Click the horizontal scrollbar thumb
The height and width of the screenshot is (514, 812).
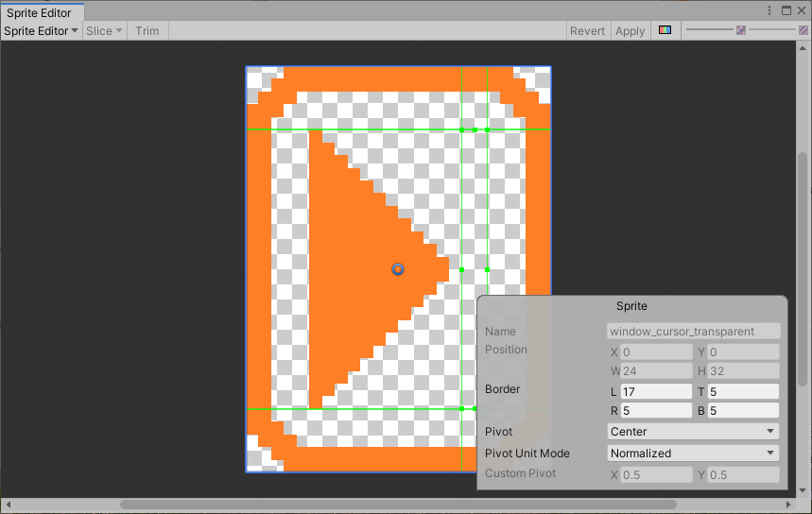coord(398,505)
